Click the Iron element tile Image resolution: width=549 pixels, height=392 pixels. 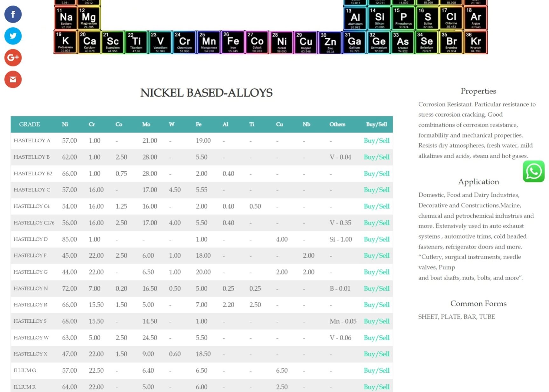pos(233,42)
